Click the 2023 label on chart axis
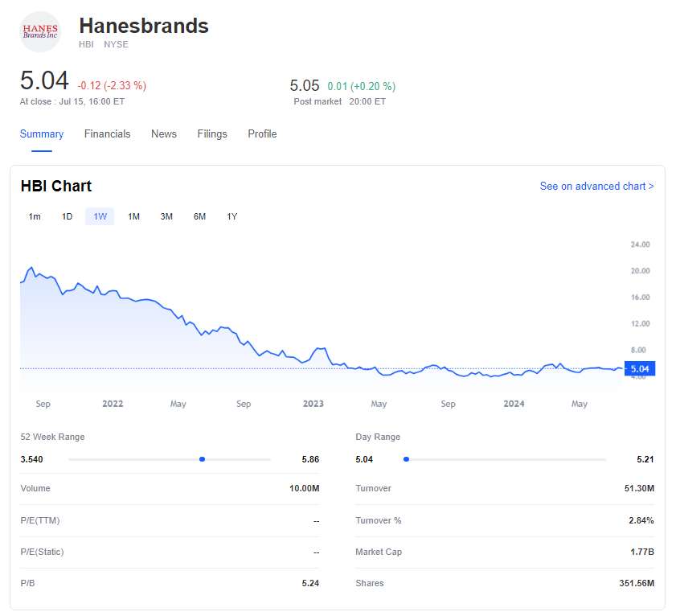The width and height of the screenshot is (676, 616). click(x=313, y=404)
